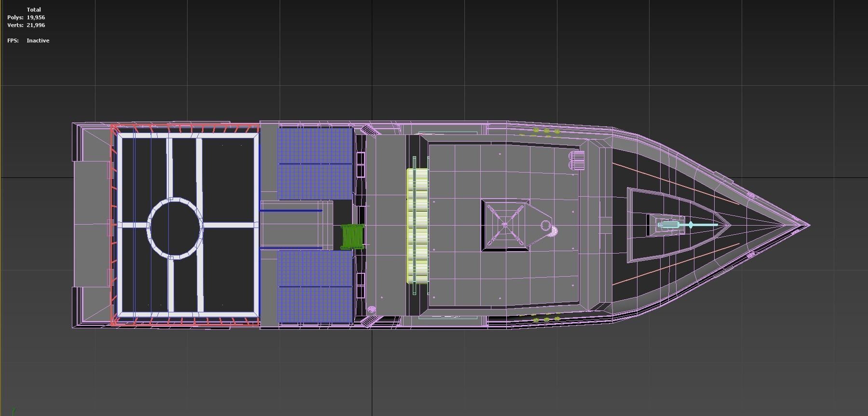Select the row of yellow cylinders
This screenshot has height=416, width=868.
tap(418, 226)
